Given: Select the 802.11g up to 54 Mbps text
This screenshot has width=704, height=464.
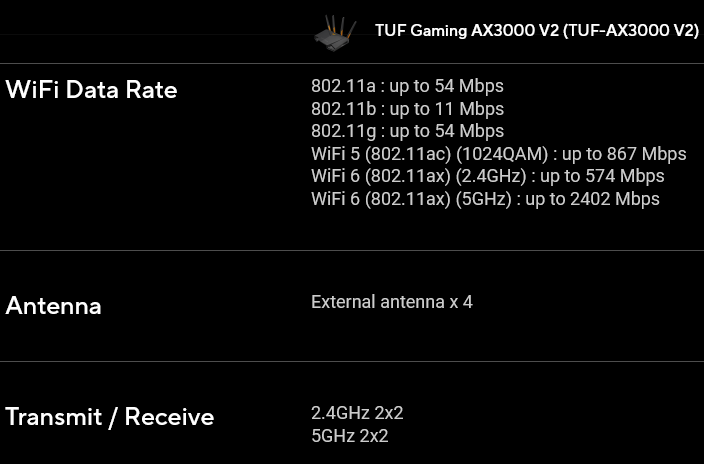Looking at the screenshot, I should coord(407,131).
